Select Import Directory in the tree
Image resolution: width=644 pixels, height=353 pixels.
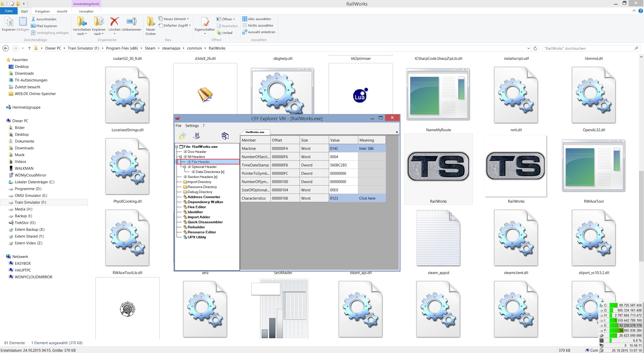(199, 182)
